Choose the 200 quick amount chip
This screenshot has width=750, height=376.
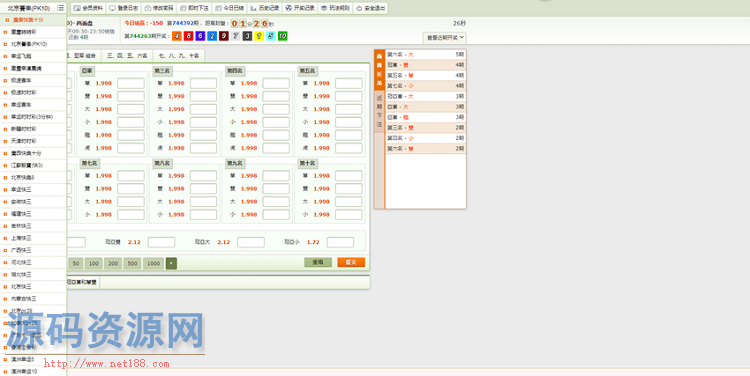tap(112, 264)
